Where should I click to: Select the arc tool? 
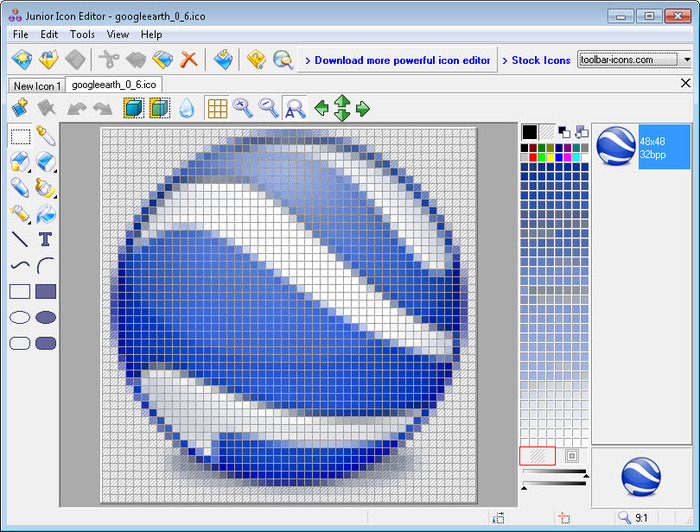[x=46, y=266]
